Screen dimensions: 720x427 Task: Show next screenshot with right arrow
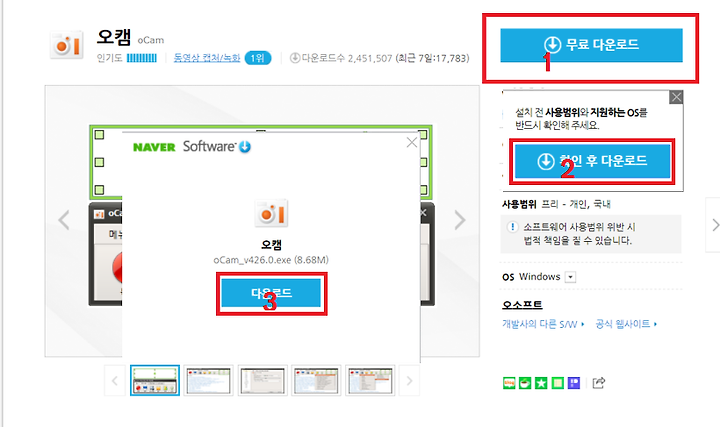pyautogui.click(x=460, y=220)
